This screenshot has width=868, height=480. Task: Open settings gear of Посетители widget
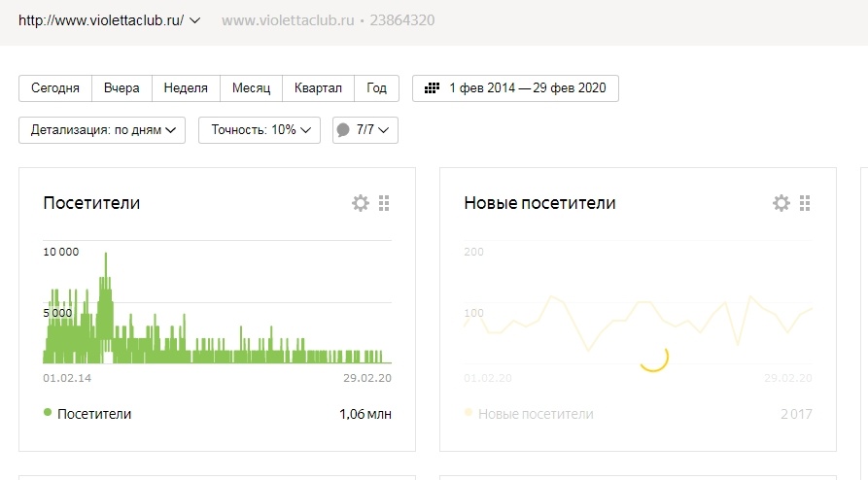pos(361,203)
